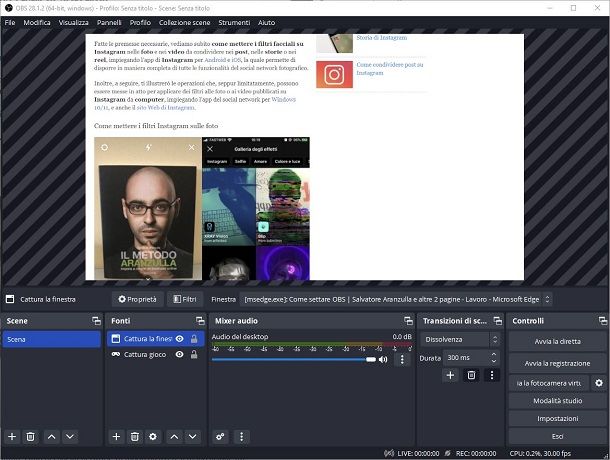Screen dimensions: 610x460
Task: Mute the Audio del desktop speaker
Action: (x=383, y=359)
